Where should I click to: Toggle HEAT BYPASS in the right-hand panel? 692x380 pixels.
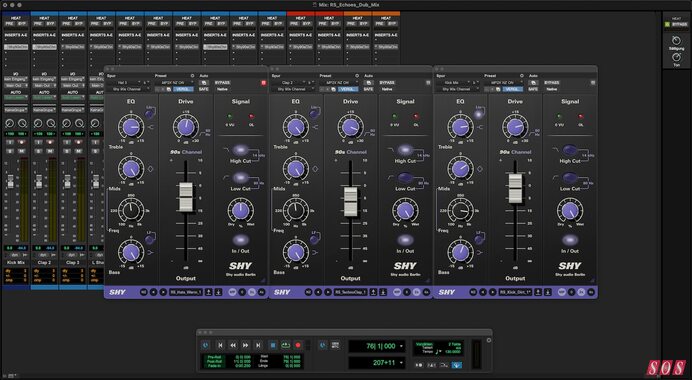(679, 25)
